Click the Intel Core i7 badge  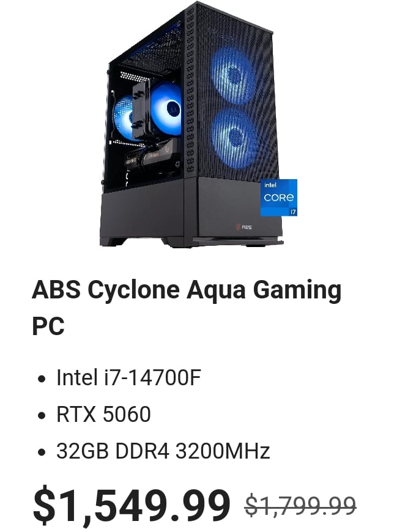278,197
